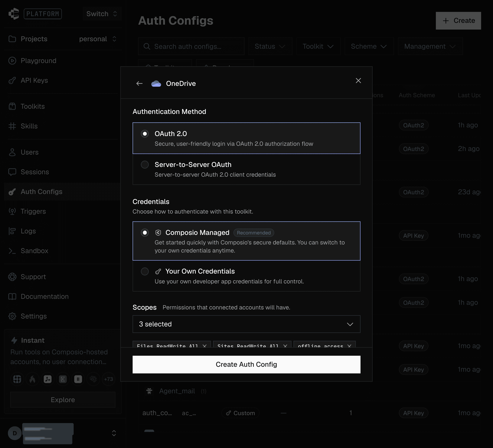The image size is (493, 448).
Task: Open Documentation in the sidebar
Action: click(x=63, y=296)
